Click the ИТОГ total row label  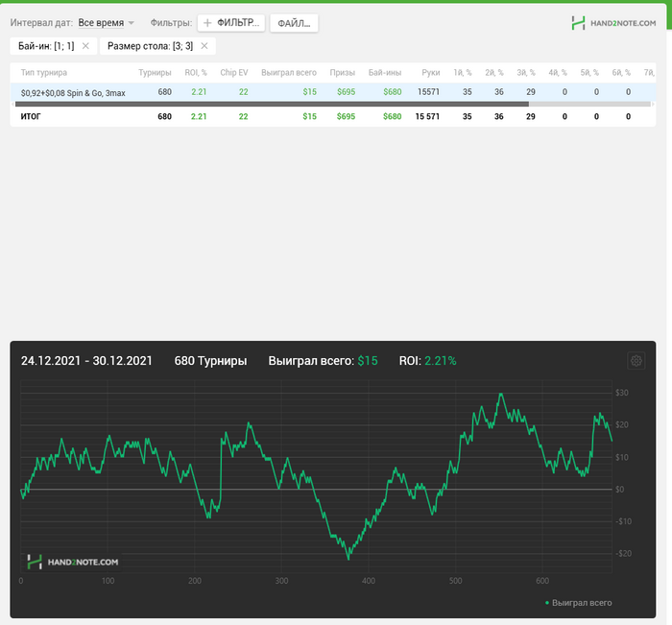[31, 116]
